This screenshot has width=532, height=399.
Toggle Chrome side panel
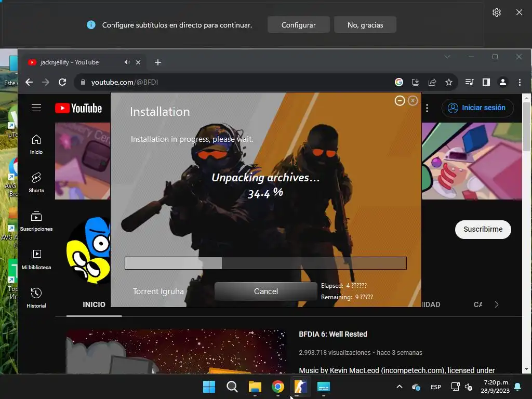[x=486, y=82]
